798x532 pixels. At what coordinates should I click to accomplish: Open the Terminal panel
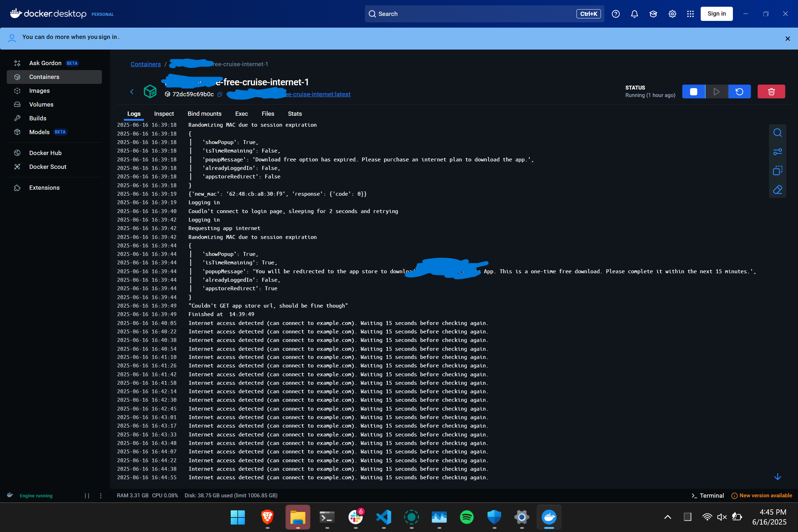707,496
